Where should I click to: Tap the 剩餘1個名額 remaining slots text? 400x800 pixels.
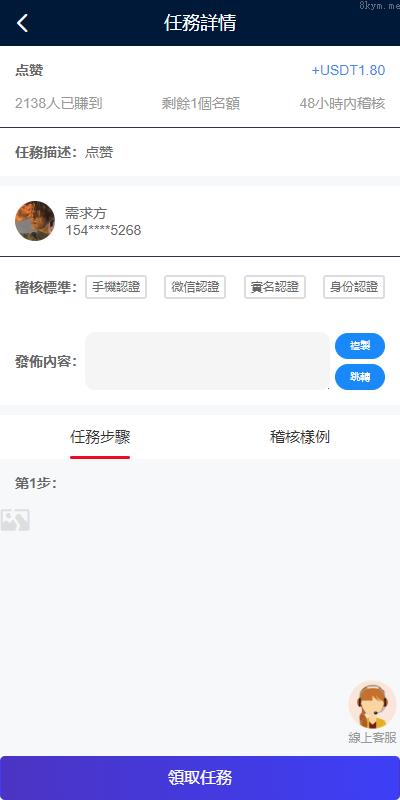[201, 104]
